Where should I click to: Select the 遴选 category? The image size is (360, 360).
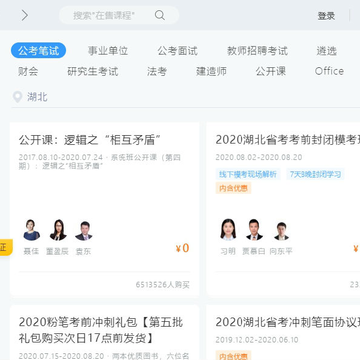click(x=326, y=51)
